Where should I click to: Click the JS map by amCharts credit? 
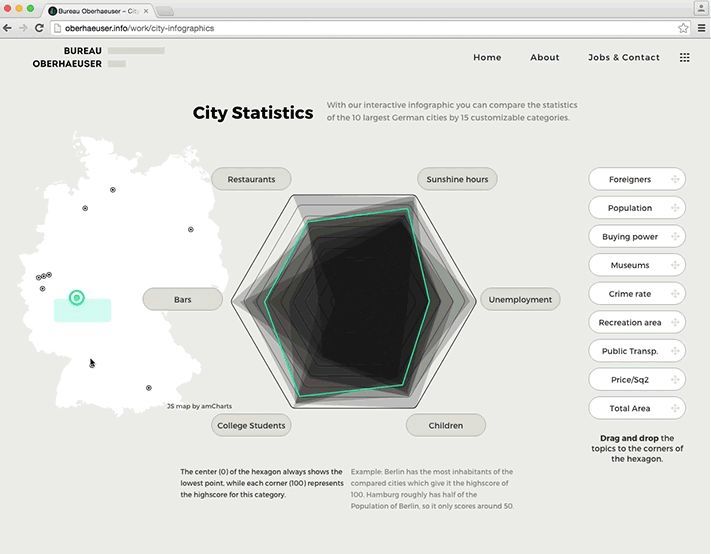[x=199, y=406]
